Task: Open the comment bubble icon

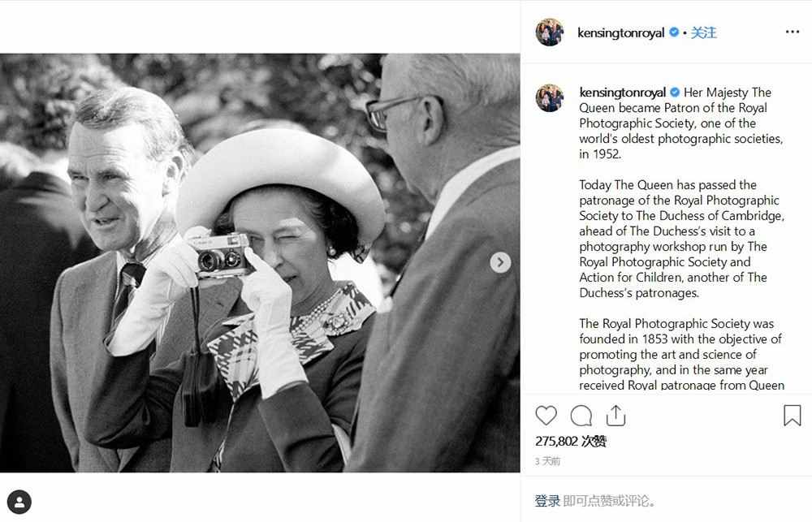Action: click(x=581, y=416)
